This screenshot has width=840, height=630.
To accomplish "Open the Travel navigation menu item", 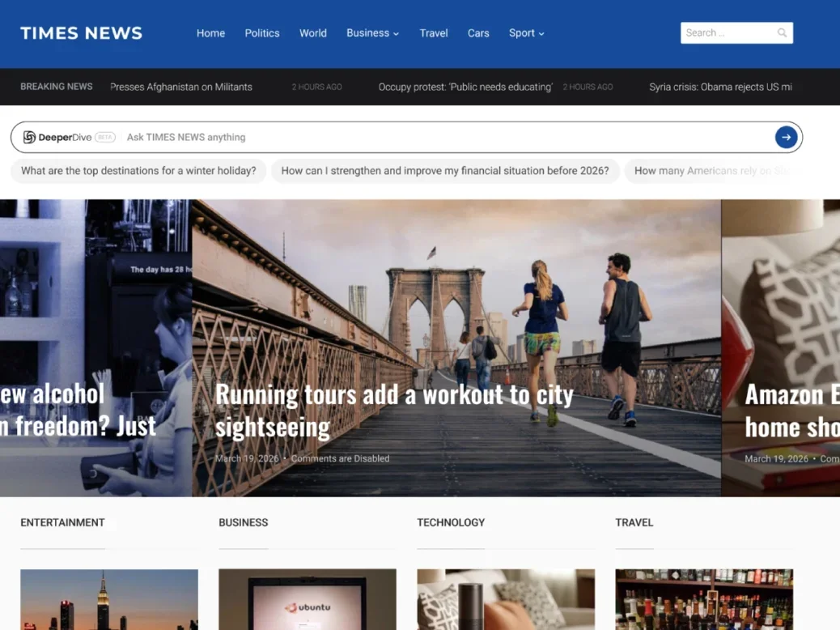I will click(434, 33).
